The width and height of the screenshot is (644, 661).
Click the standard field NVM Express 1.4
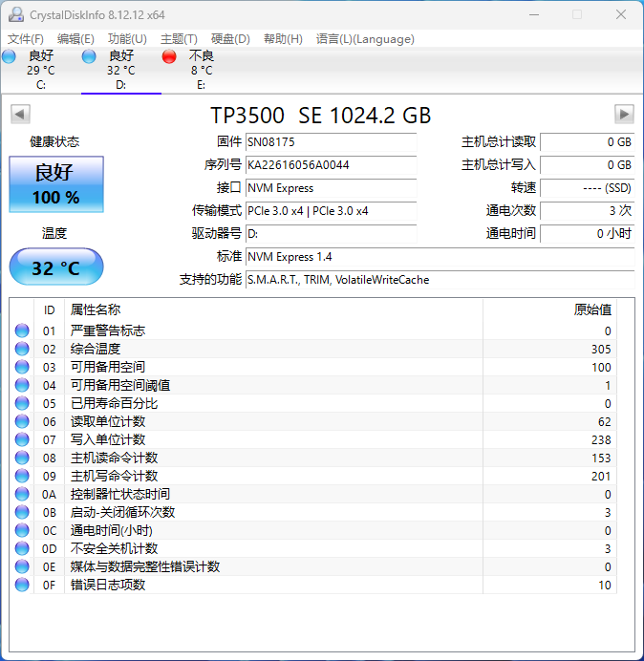point(440,257)
